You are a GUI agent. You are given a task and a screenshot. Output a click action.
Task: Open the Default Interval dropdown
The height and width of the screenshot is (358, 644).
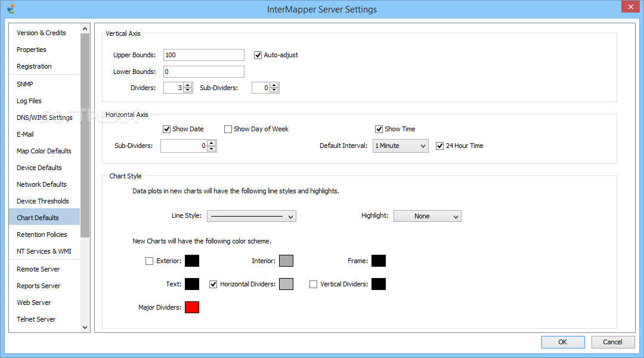click(401, 146)
